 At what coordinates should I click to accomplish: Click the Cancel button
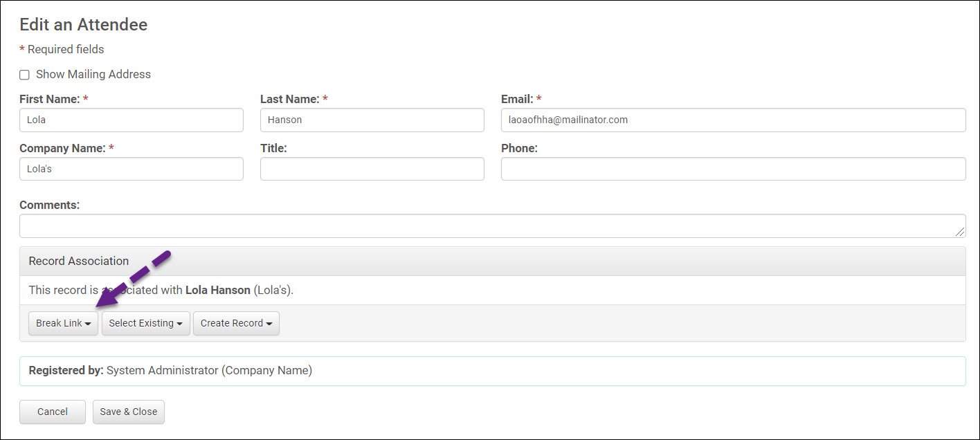(x=53, y=412)
